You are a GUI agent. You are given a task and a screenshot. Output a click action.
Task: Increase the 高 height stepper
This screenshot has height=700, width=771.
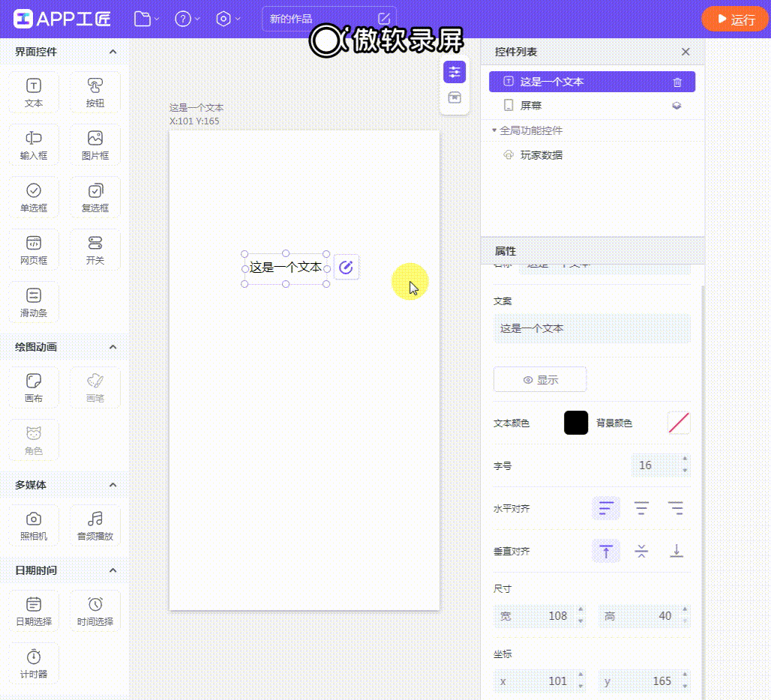click(x=685, y=609)
